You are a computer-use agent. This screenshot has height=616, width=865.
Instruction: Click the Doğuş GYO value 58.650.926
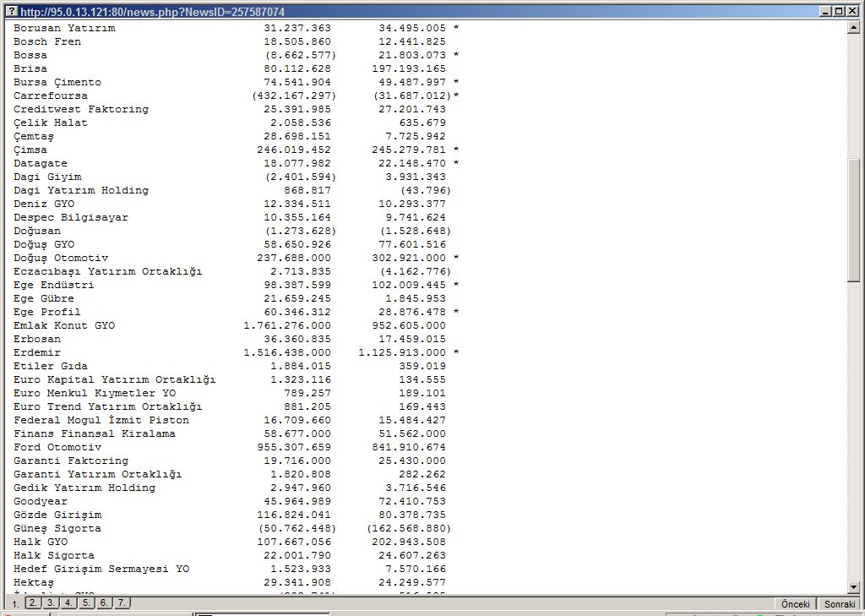coord(297,244)
